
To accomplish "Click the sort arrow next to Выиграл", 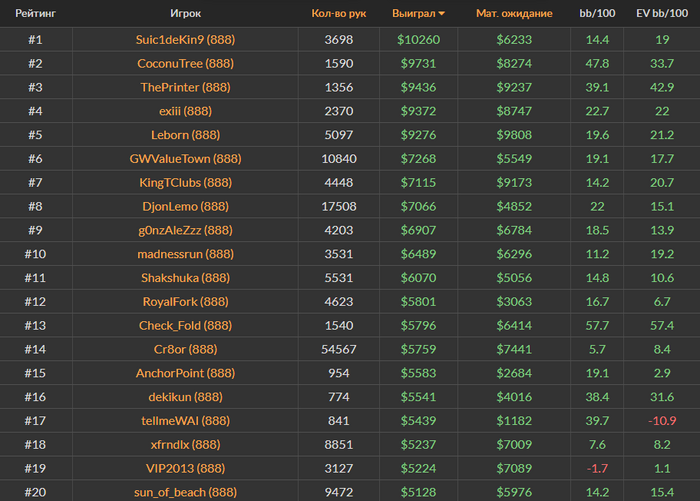I will click(x=443, y=15).
